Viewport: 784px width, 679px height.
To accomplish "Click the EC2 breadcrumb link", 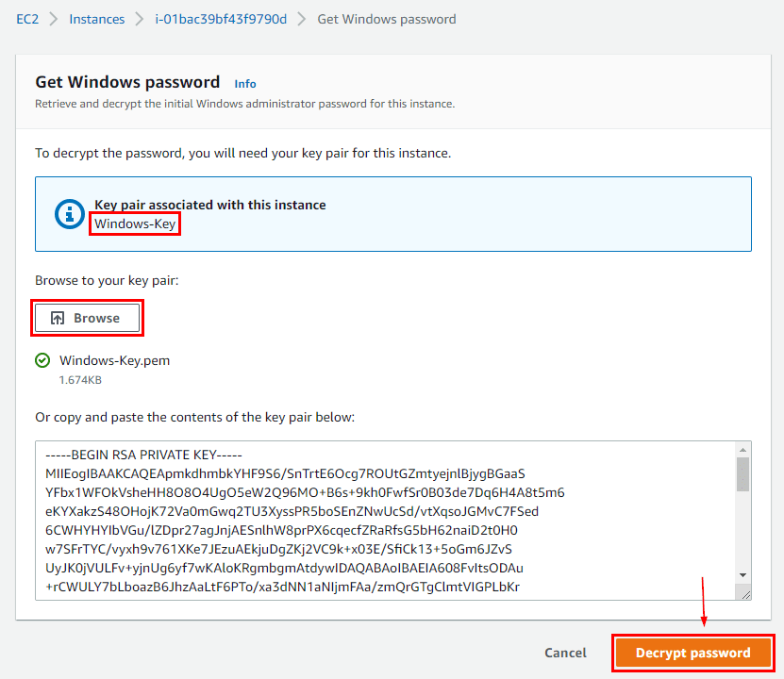I will (x=27, y=19).
